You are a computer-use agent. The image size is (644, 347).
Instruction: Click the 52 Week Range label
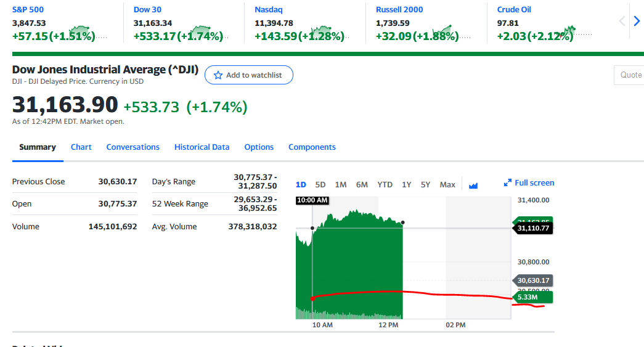pyautogui.click(x=180, y=203)
